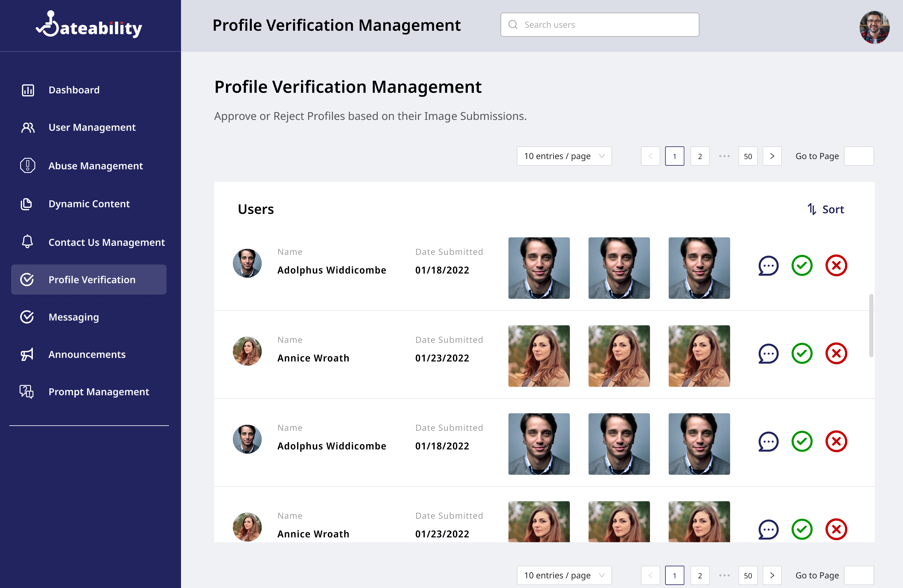
Task: Open the 10 entries per page dropdown
Action: coord(564,156)
